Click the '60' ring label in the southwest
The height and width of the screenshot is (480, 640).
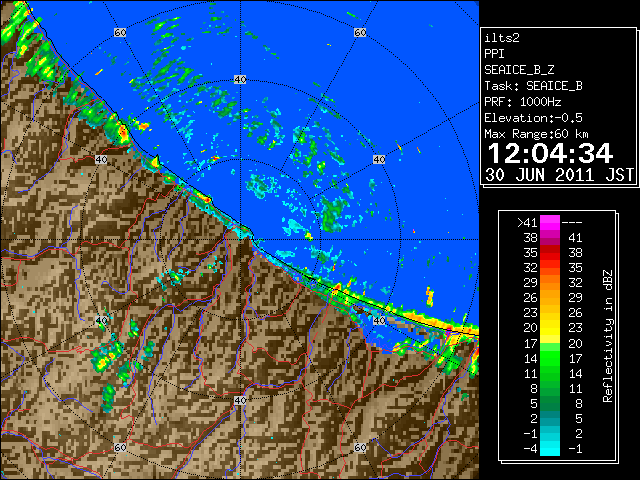[x=120, y=447]
